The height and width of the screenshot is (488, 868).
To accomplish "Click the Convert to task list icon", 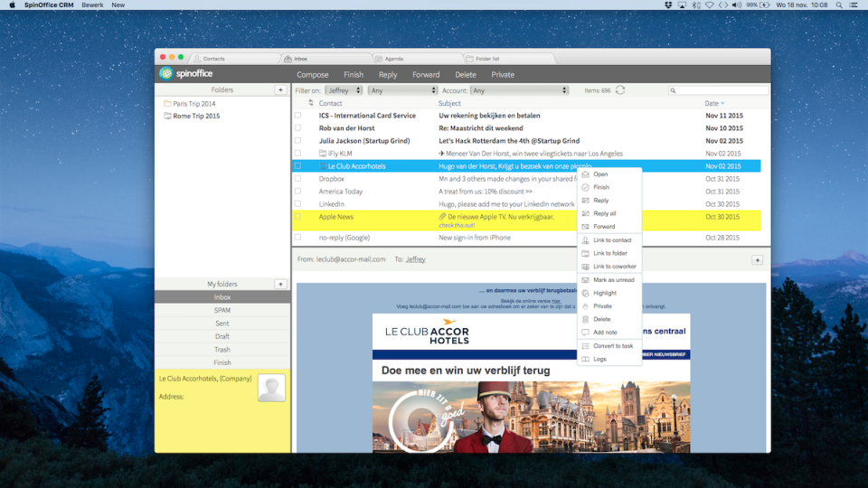I will click(585, 346).
